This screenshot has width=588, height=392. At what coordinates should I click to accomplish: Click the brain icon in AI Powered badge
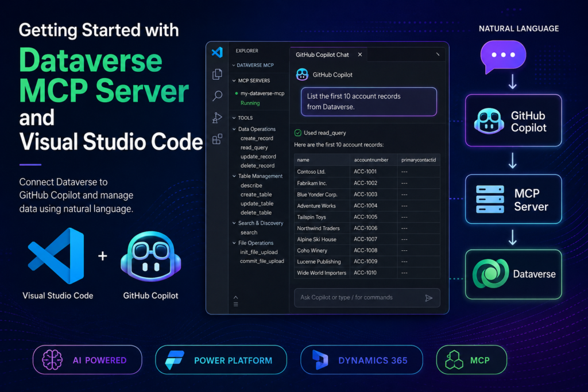(x=52, y=360)
